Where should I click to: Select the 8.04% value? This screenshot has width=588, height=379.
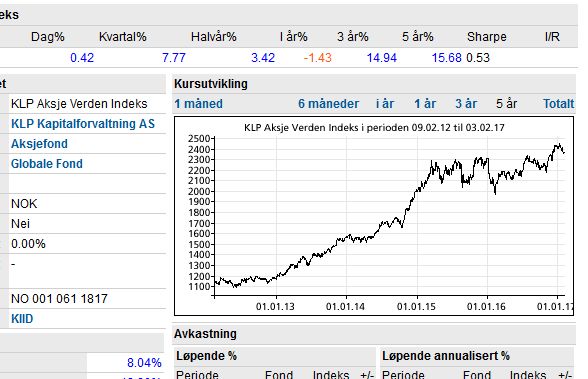point(144,363)
